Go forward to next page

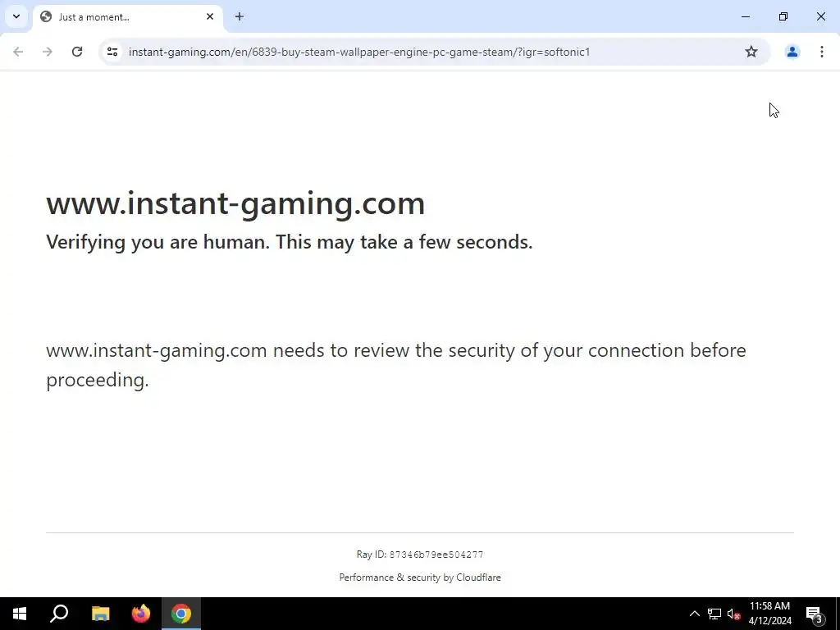click(x=48, y=52)
